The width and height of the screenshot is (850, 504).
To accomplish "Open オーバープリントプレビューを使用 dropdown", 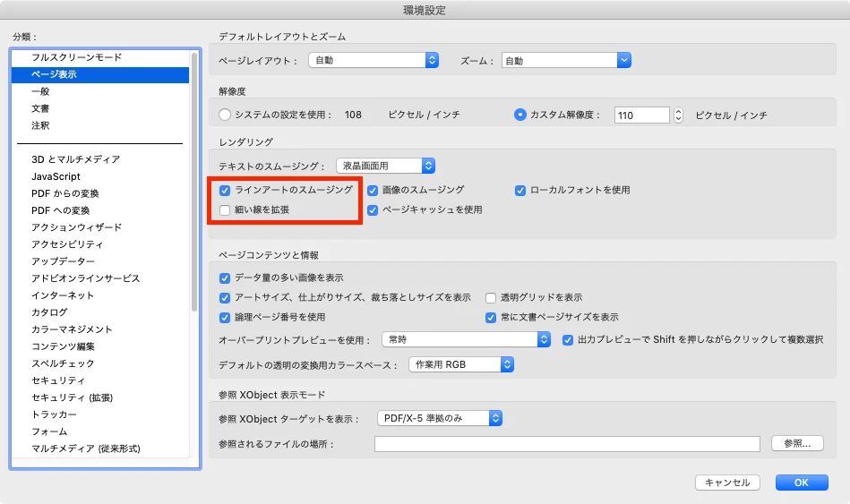I will click(466, 339).
